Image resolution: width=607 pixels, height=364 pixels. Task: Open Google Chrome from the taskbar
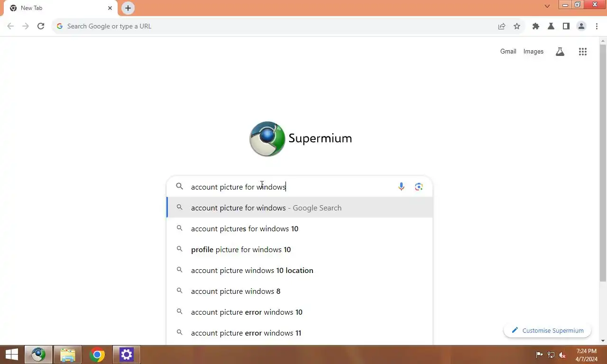[x=97, y=355]
